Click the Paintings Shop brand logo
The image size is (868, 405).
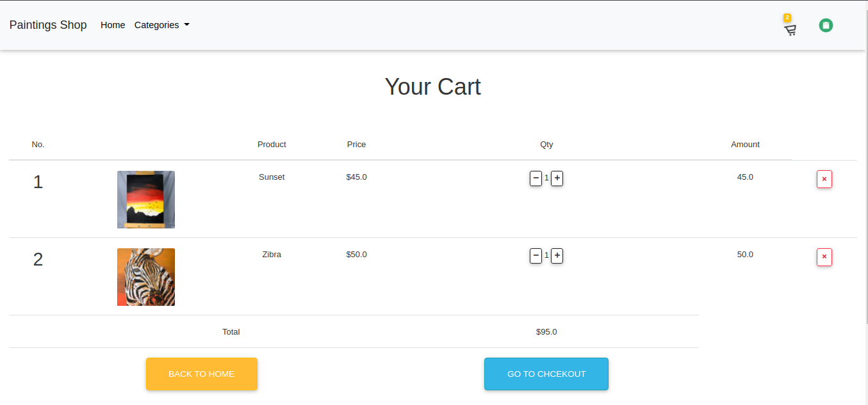coord(48,25)
